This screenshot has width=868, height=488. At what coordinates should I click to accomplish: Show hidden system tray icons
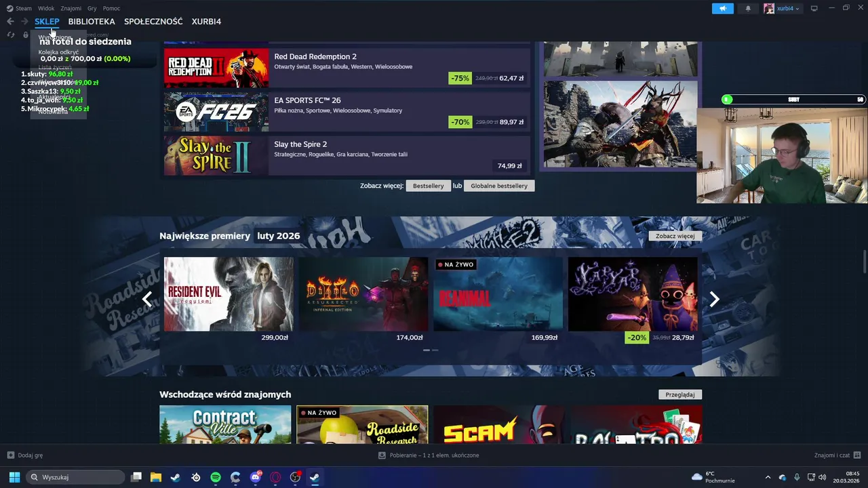coord(768,477)
